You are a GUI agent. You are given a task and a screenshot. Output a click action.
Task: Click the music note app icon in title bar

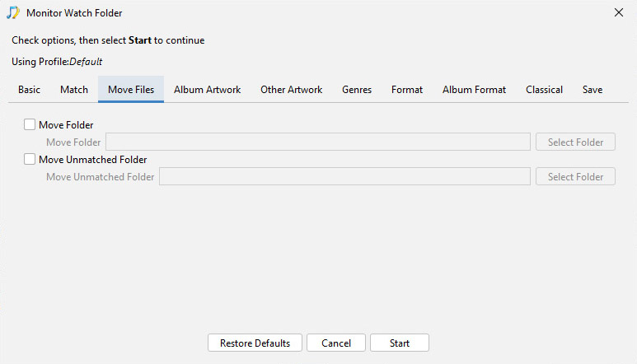pos(13,12)
